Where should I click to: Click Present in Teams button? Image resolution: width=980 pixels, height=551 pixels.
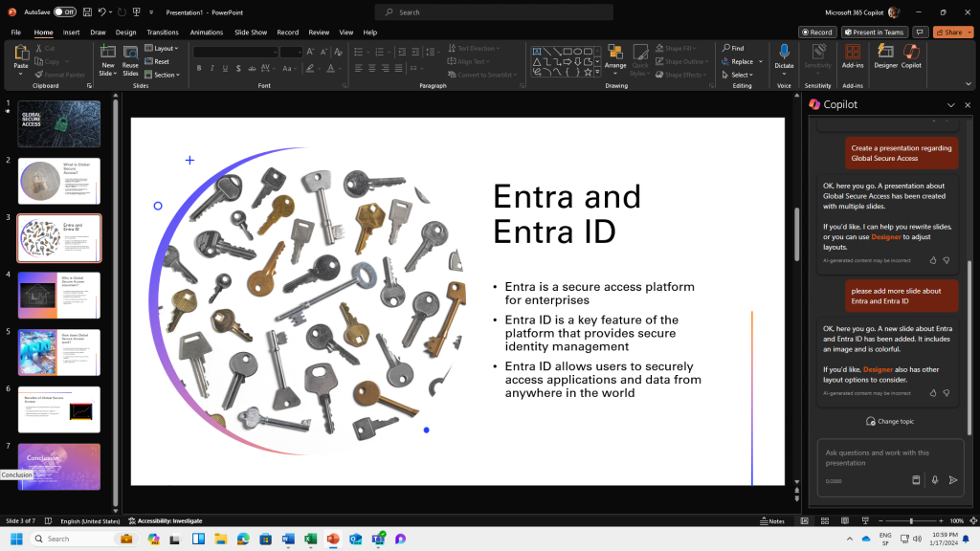click(x=874, y=32)
